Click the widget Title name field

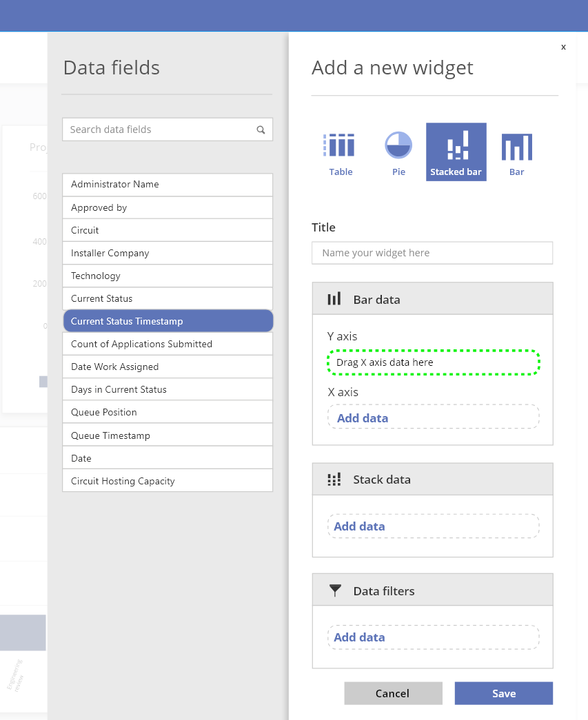[432, 253]
